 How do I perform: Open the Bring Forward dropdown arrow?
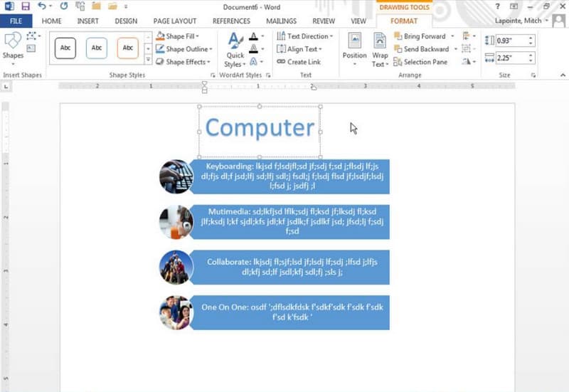click(452, 36)
